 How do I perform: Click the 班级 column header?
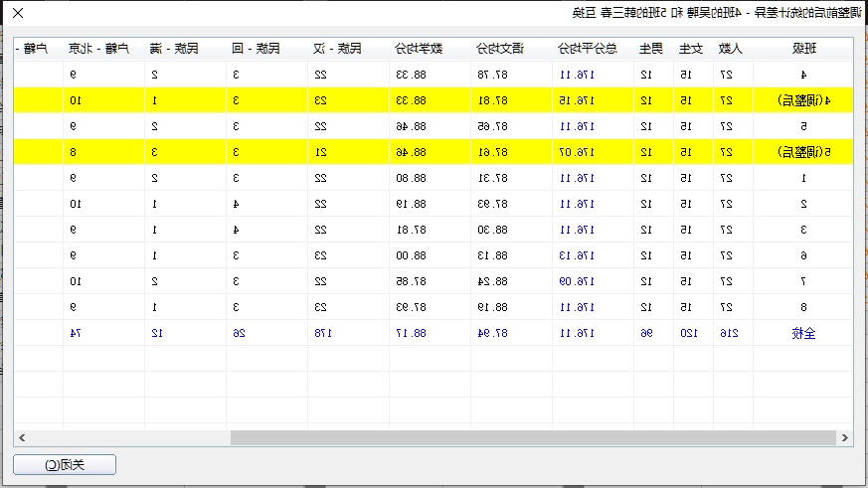tap(803, 49)
